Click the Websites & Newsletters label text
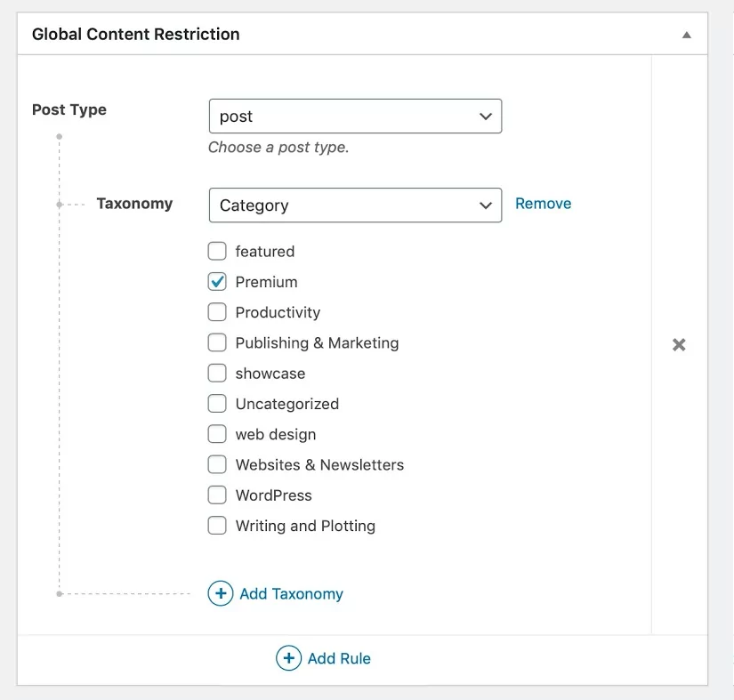The image size is (734, 700). [x=319, y=464]
